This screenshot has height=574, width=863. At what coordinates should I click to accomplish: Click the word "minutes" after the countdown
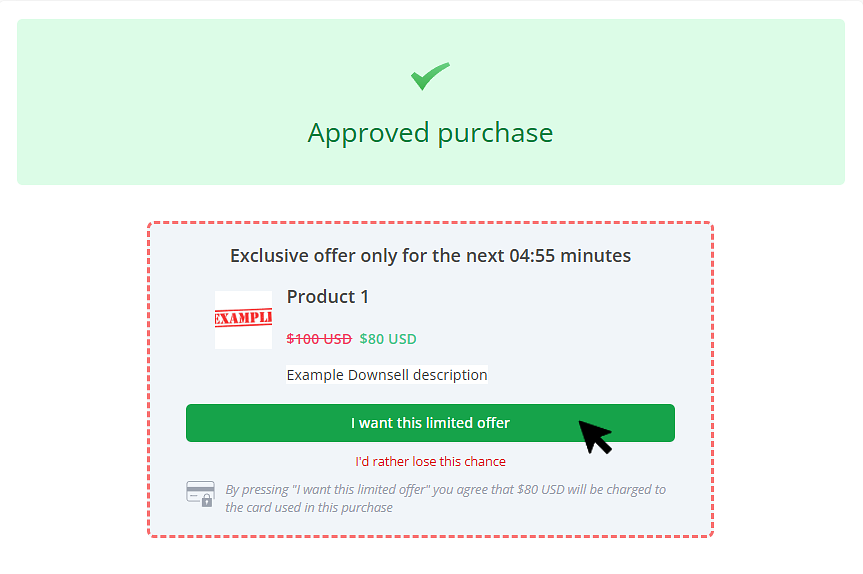point(595,256)
